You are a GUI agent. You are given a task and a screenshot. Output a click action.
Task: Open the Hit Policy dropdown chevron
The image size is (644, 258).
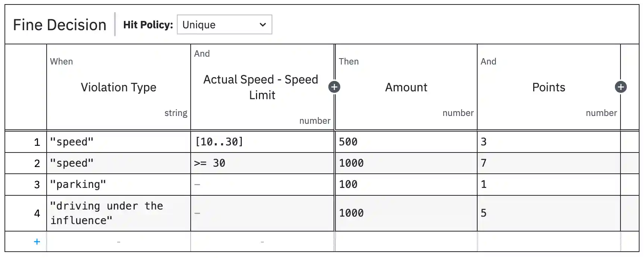pos(263,25)
